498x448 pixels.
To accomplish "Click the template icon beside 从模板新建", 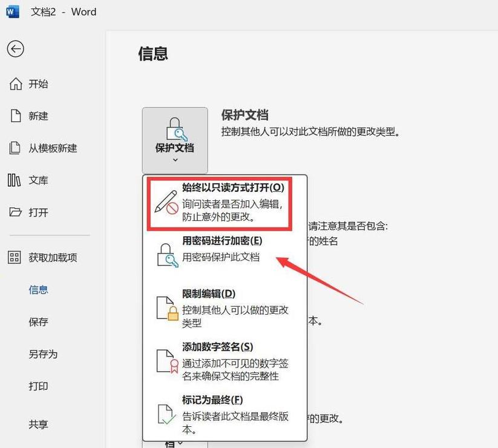I will click(15, 148).
